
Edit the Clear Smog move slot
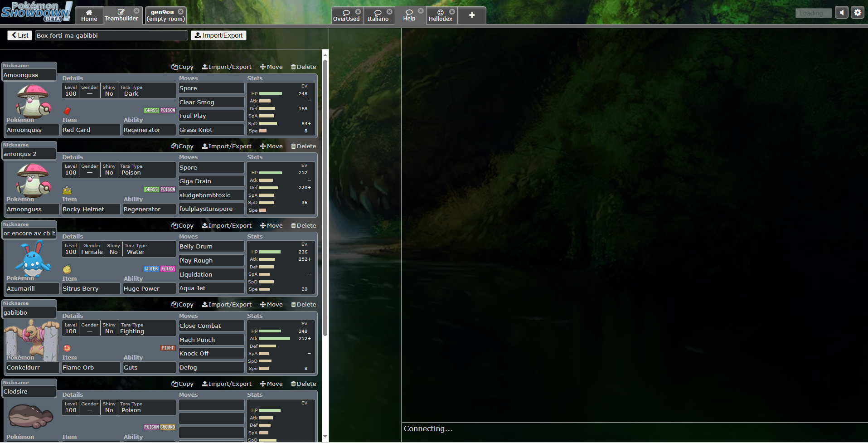tap(211, 102)
